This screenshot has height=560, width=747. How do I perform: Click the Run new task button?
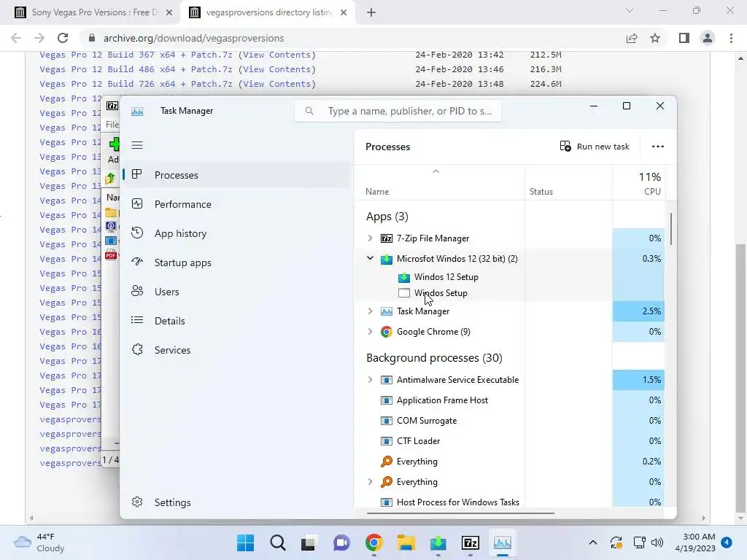[595, 147]
